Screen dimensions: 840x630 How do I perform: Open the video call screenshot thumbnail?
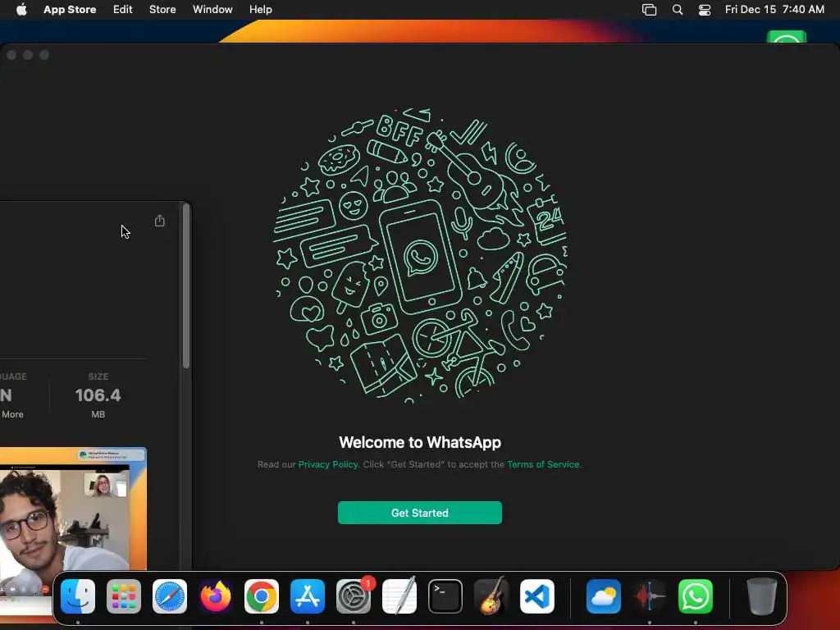[x=73, y=509]
